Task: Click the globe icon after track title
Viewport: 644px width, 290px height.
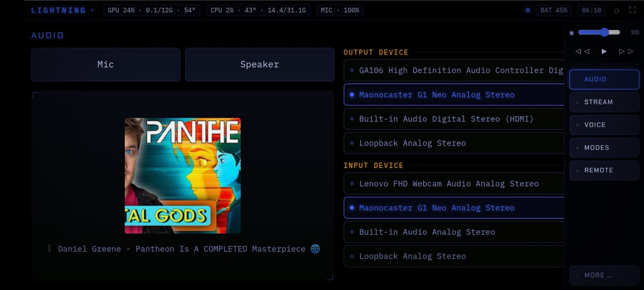Action: point(315,249)
